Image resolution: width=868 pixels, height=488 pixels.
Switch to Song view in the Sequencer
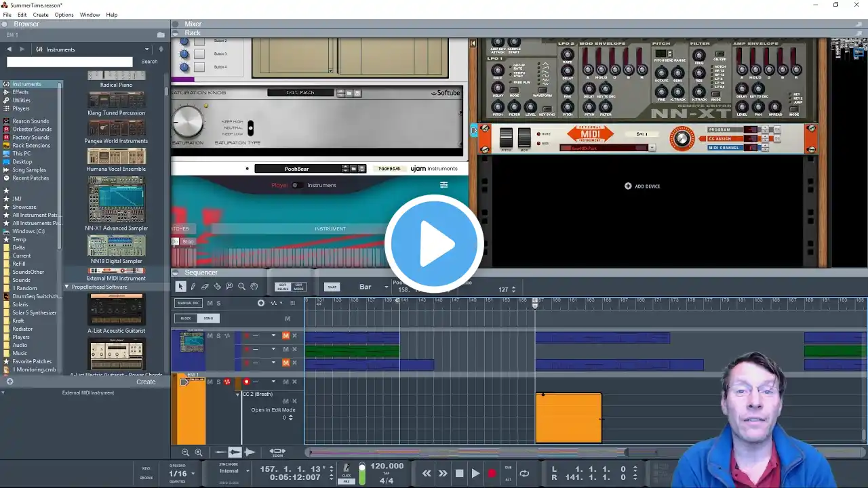click(208, 319)
